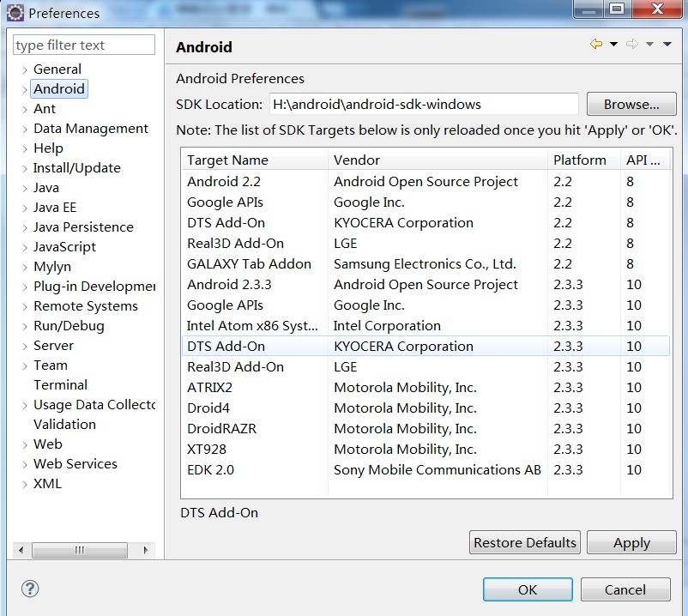Screen dimensions: 688x616
Task: Expand the Java tree node
Action: pyautogui.click(x=25, y=188)
